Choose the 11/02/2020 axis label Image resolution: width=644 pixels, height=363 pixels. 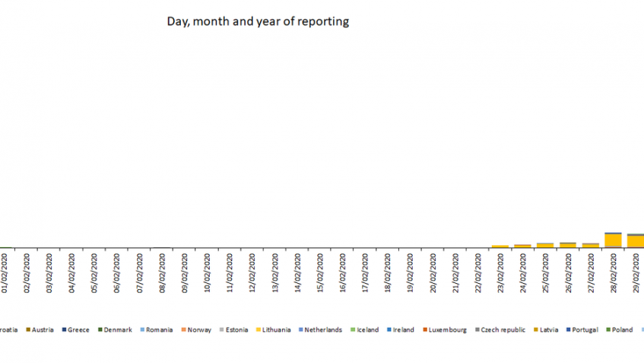pyautogui.click(x=230, y=273)
